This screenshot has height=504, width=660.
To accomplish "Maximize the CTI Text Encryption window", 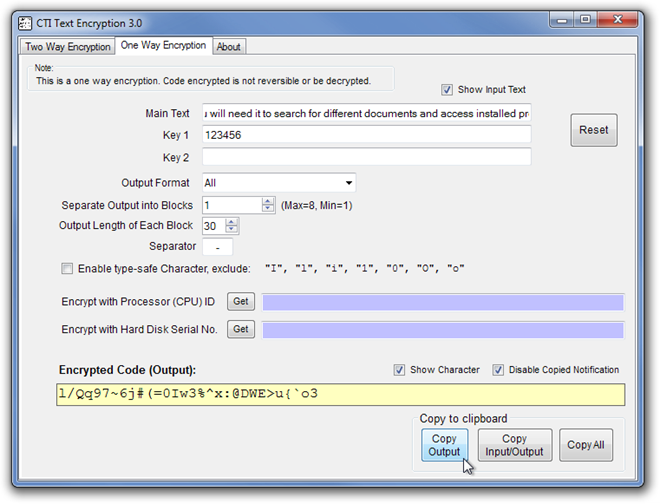I will click(x=585, y=19).
